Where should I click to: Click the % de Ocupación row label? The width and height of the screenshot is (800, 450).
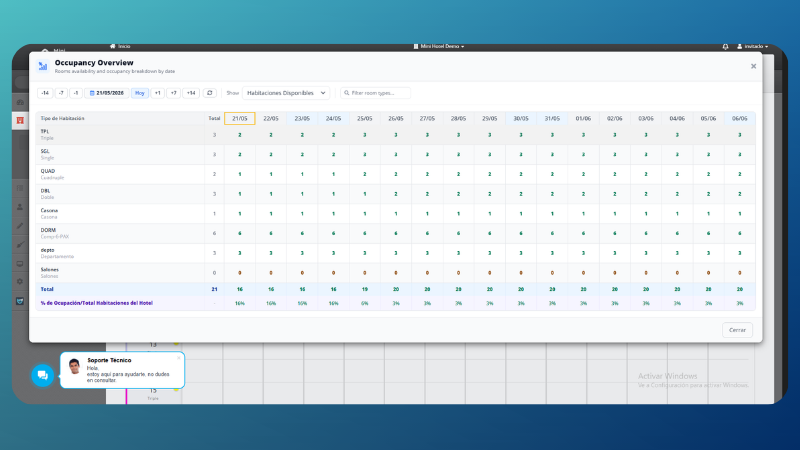point(96,303)
